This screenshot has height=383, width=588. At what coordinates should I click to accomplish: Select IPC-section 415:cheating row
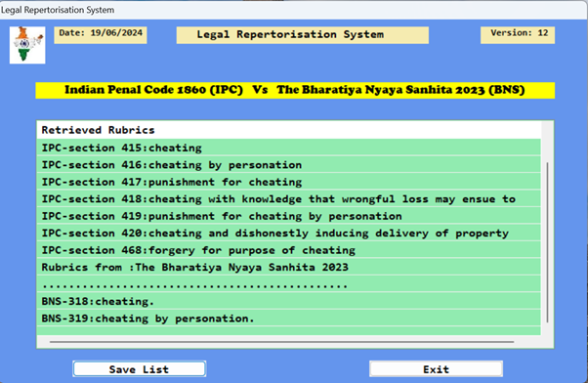point(289,148)
